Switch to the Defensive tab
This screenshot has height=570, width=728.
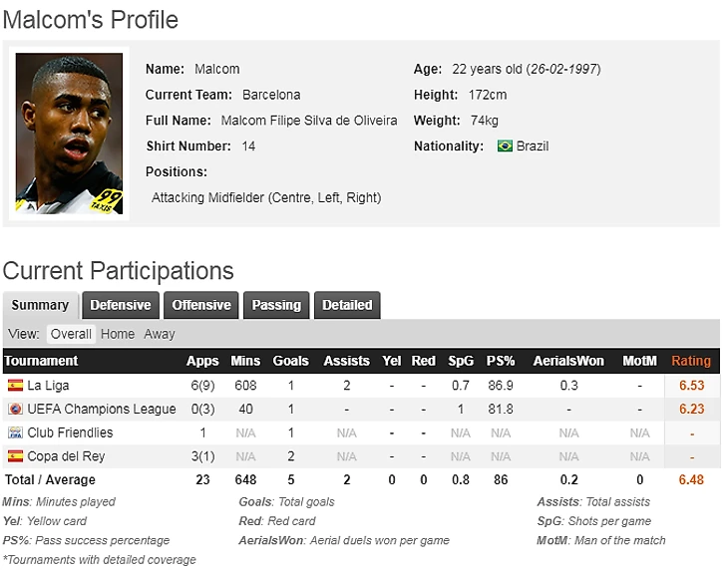(121, 305)
